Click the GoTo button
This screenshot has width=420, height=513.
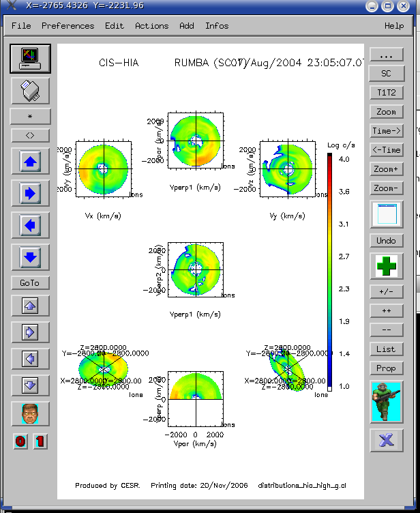(30, 282)
